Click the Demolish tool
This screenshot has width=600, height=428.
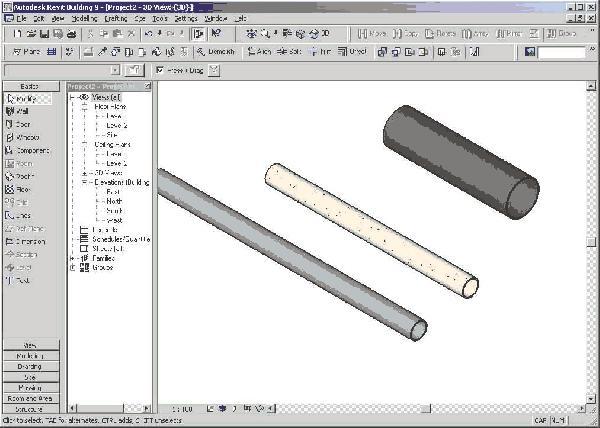[216, 52]
